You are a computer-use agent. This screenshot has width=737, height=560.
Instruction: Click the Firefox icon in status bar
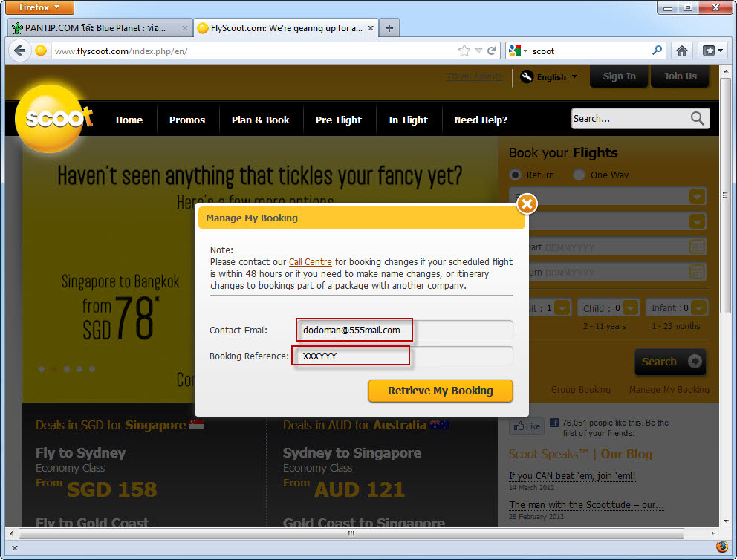[722, 547]
